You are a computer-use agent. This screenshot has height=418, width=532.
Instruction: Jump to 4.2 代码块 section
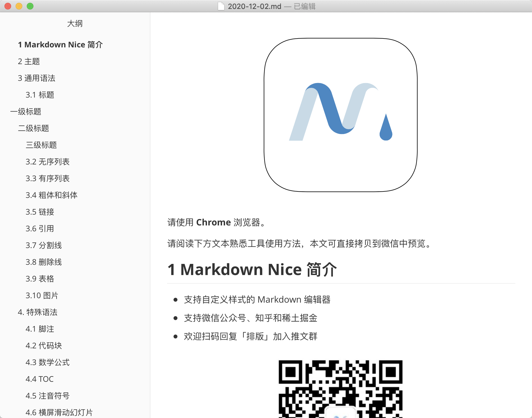pyautogui.click(x=44, y=346)
